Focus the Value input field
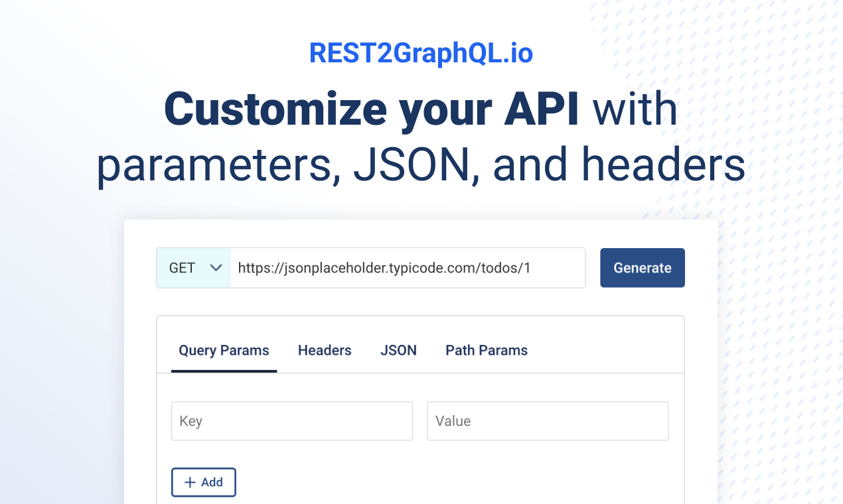Screen dimensions: 843x504 [548, 421]
